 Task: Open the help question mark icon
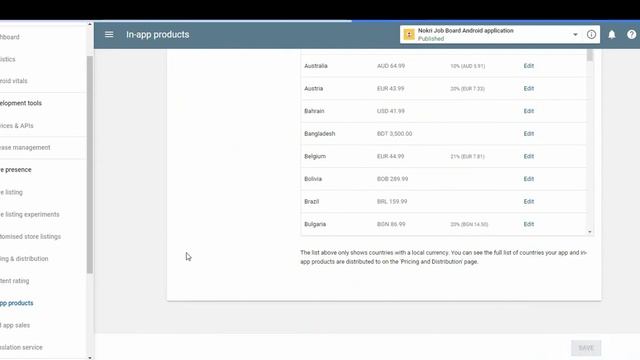(x=631, y=35)
